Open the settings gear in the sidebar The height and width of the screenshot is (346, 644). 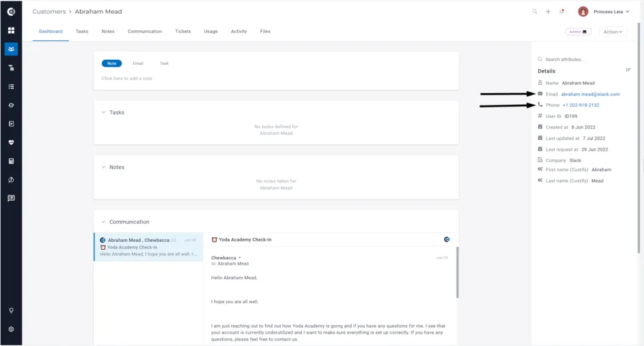(x=11, y=329)
